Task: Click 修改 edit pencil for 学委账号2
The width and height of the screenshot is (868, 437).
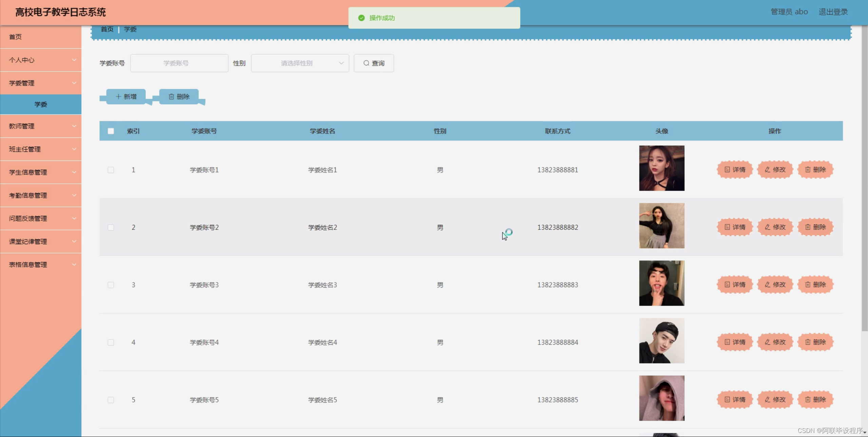Action: [775, 227]
